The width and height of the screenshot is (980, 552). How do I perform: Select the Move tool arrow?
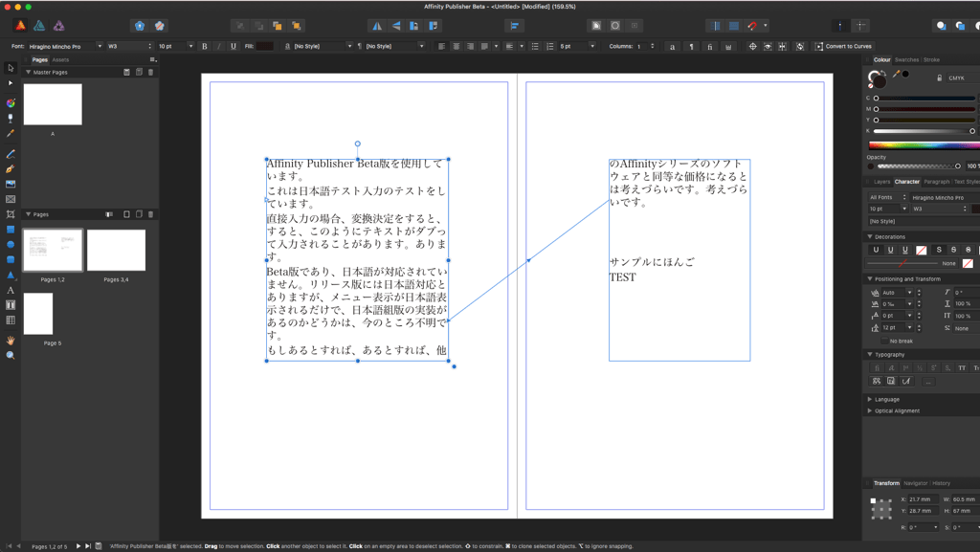click(10, 68)
